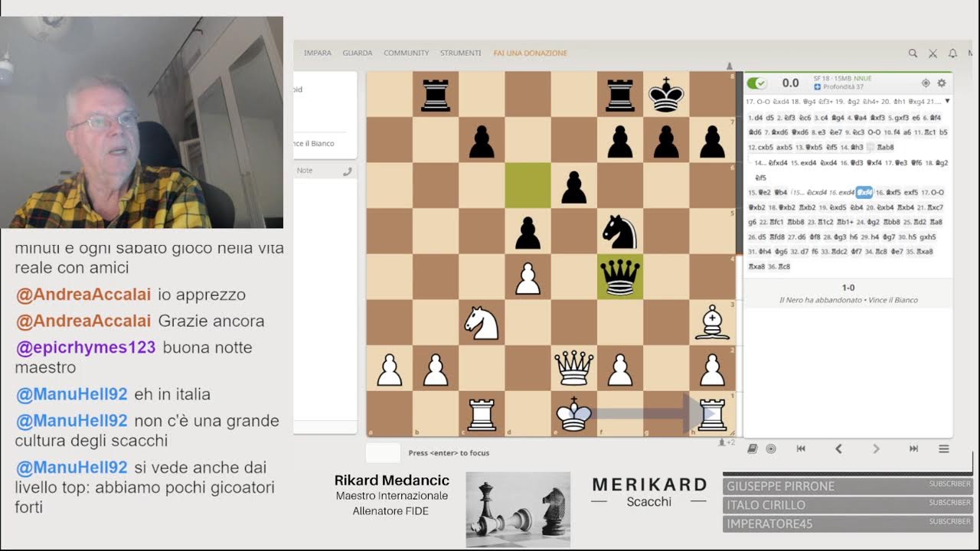
Task: Select the white pawn on a2
Action: point(390,369)
